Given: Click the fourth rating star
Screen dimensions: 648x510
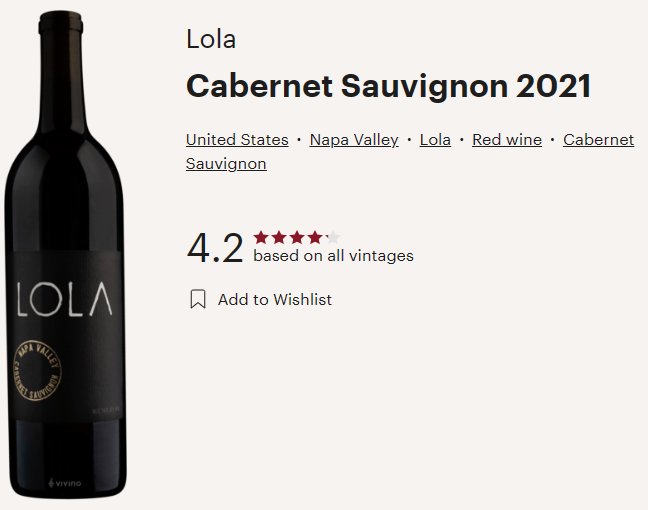Looking at the screenshot, I should point(315,237).
